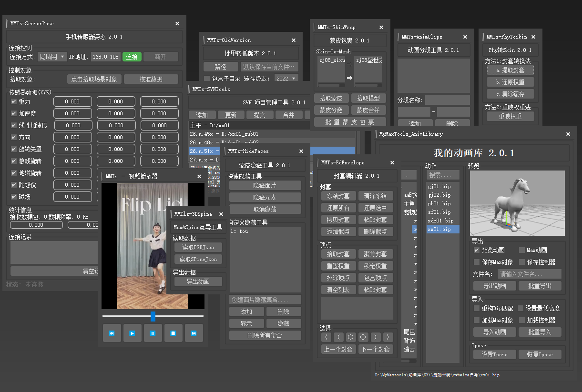Close the MMTs-SkinWrap panel
The image size is (582, 392).
(x=381, y=28)
